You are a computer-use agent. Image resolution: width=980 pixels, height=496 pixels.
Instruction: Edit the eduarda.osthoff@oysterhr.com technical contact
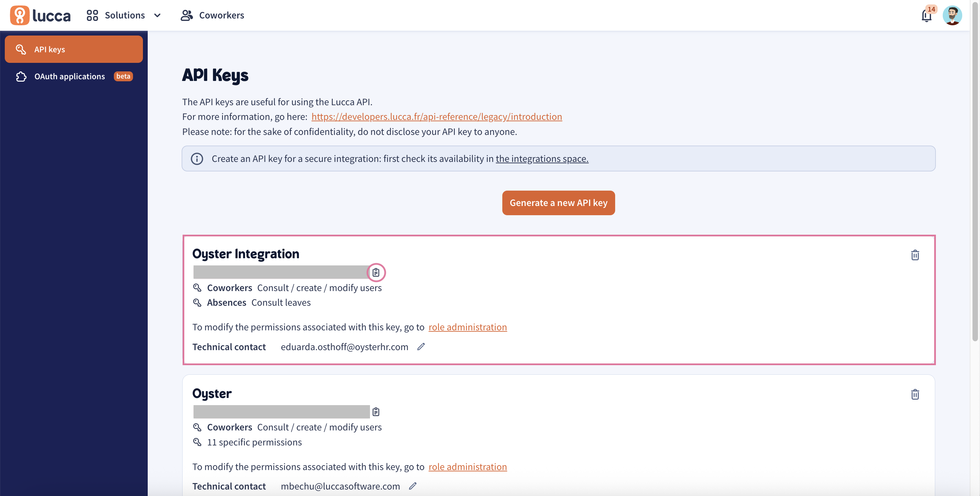pos(421,347)
